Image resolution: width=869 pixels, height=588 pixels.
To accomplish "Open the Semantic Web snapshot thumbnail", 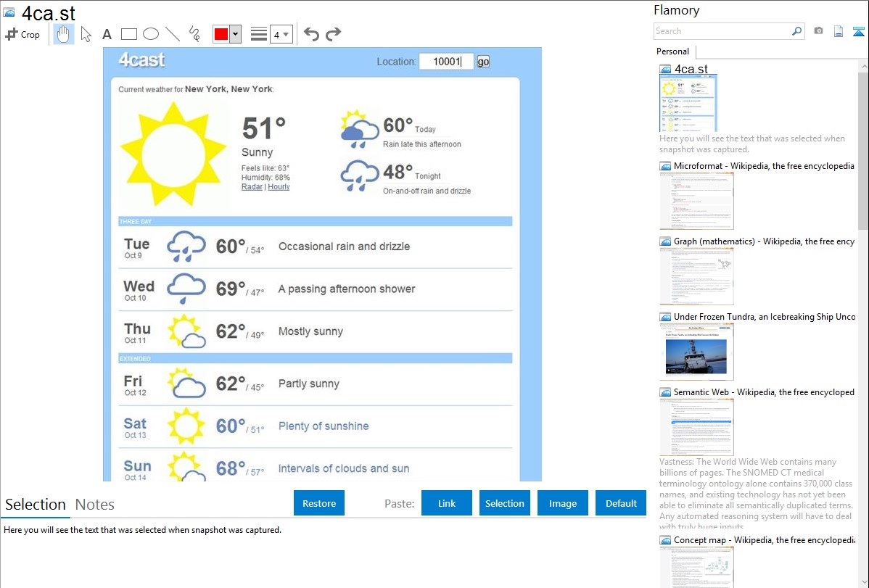I will click(x=696, y=427).
